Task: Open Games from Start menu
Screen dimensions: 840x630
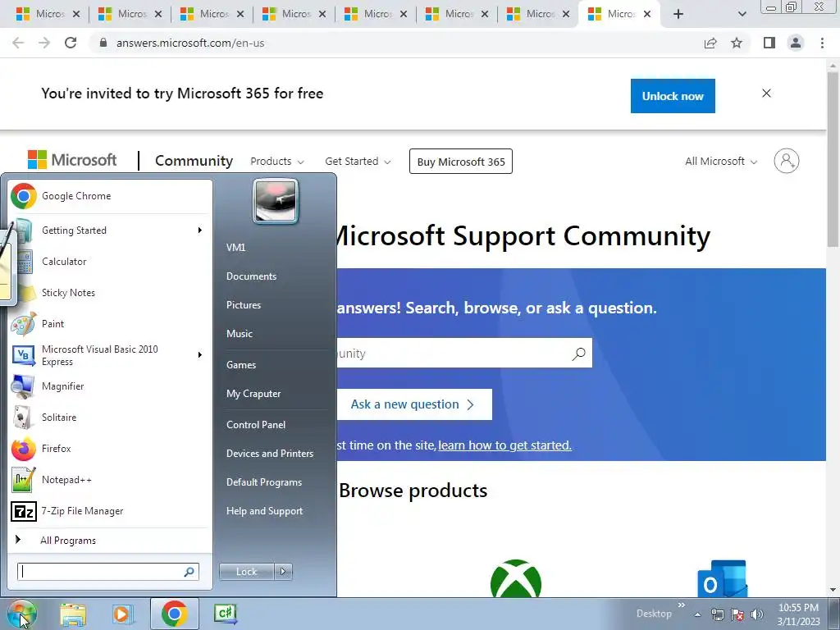Action: point(241,365)
